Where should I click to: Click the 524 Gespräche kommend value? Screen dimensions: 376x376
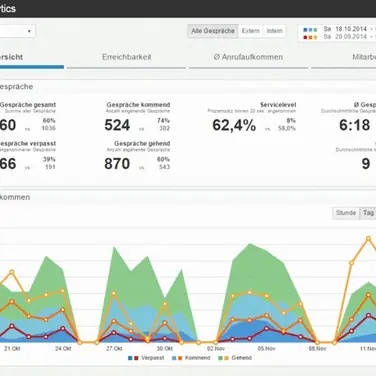click(117, 125)
